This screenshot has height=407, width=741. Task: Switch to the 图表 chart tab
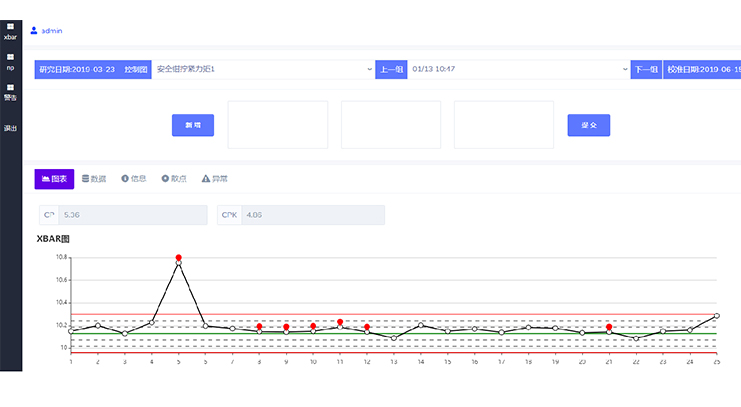click(x=54, y=179)
